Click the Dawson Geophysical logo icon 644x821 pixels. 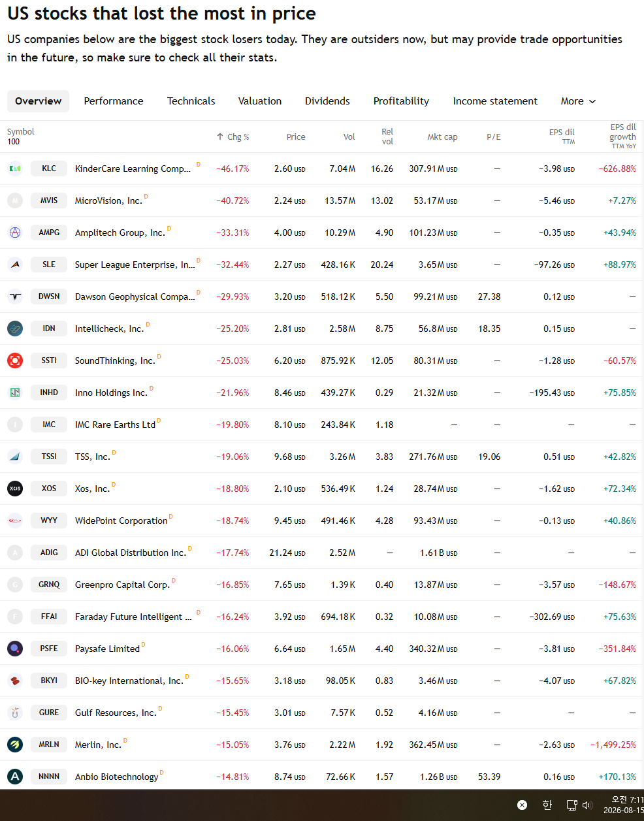coord(15,297)
